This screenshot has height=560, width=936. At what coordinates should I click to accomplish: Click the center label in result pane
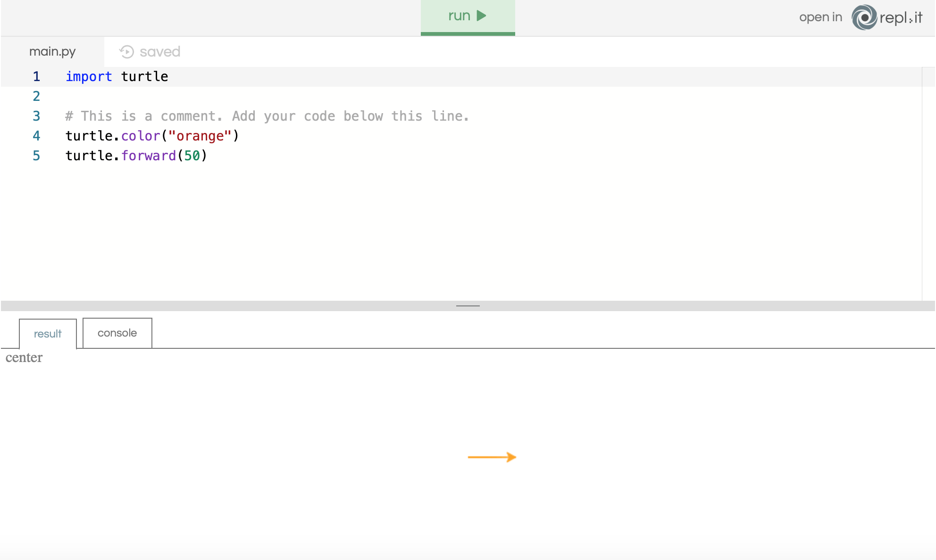(24, 358)
